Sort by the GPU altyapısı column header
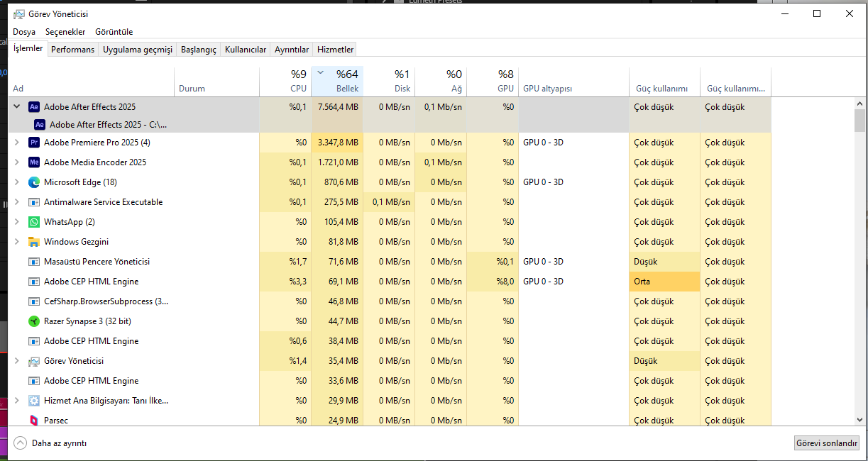The image size is (868, 461). pyautogui.click(x=573, y=82)
